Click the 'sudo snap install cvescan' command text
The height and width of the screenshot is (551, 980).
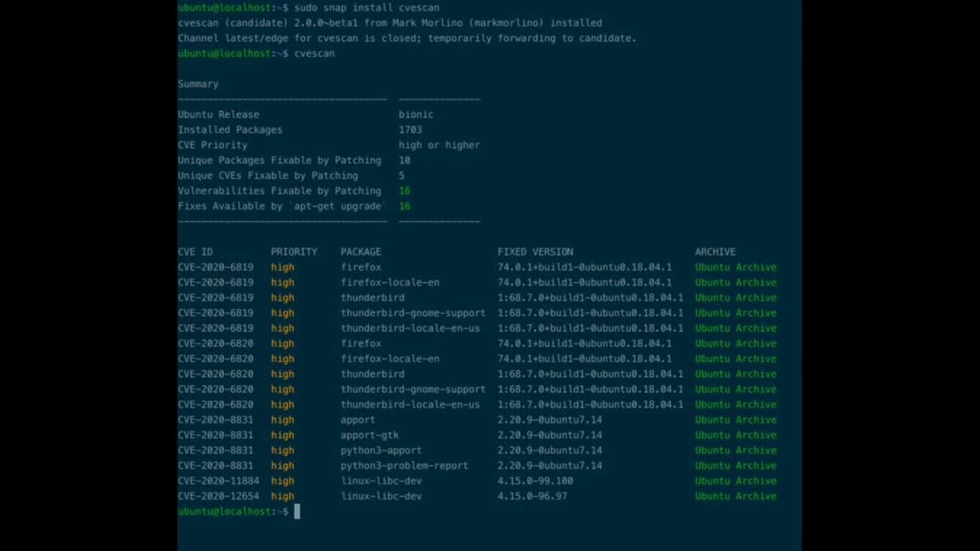367,8
